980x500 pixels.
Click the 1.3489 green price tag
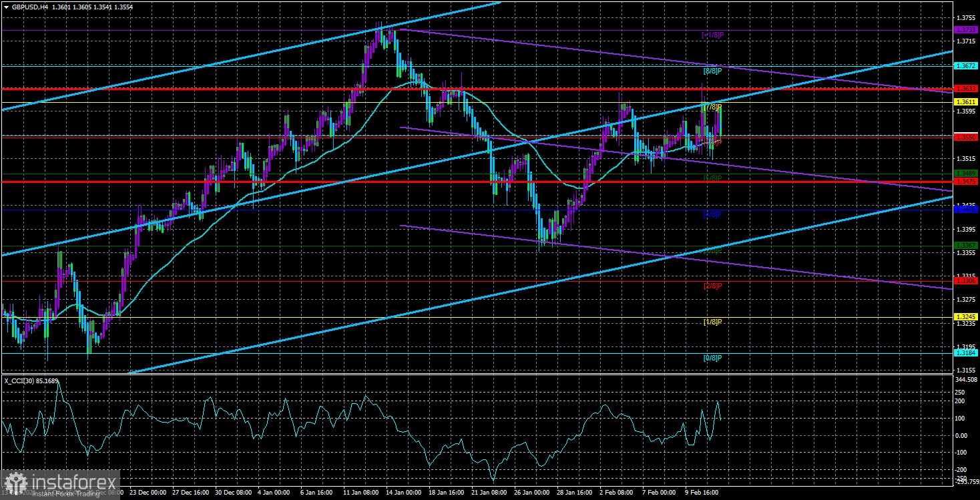point(966,174)
